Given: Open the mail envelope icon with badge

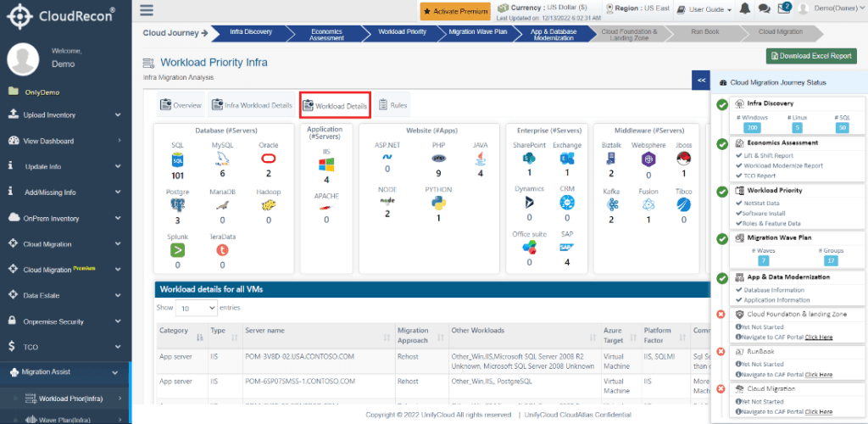Looking at the screenshot, I should click(x=782, y=8).
